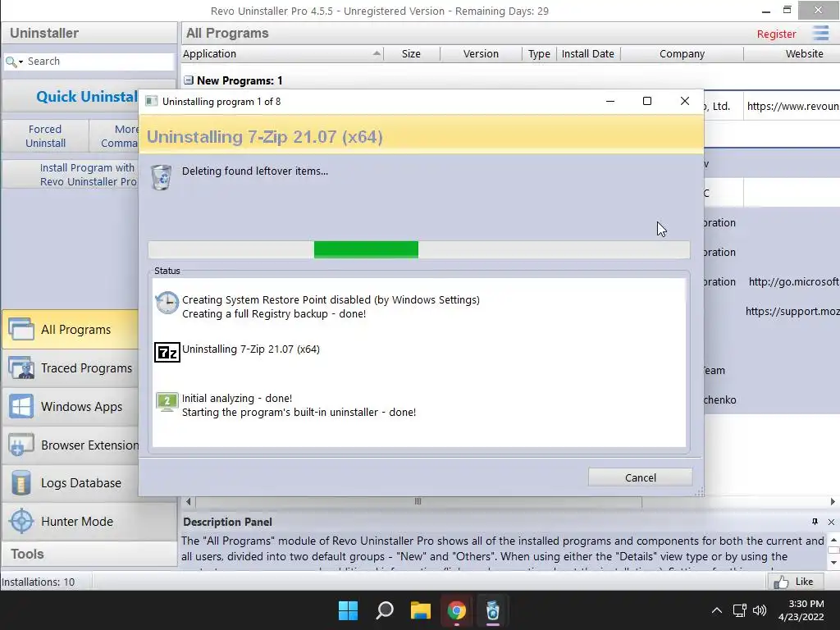Viewport: 840px width, 630px height.
Task: Click the volume speaker tray icon
Action: point(760,610)
